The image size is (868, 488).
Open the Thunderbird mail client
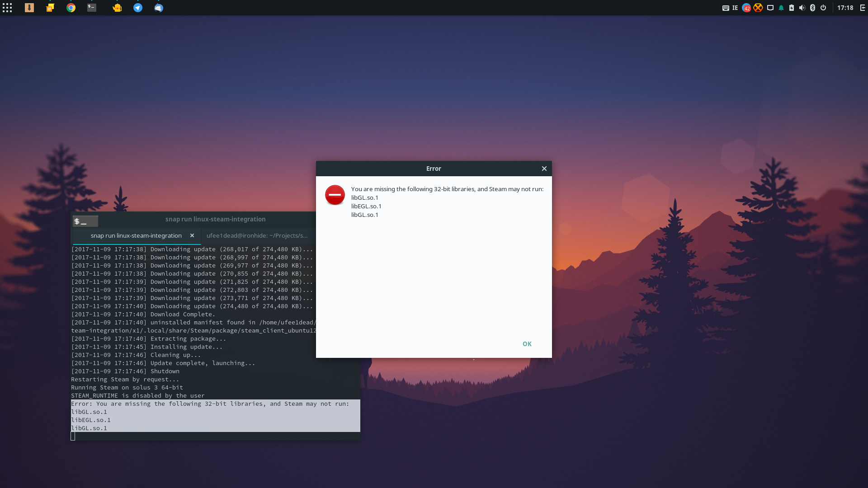pos(159,8)
